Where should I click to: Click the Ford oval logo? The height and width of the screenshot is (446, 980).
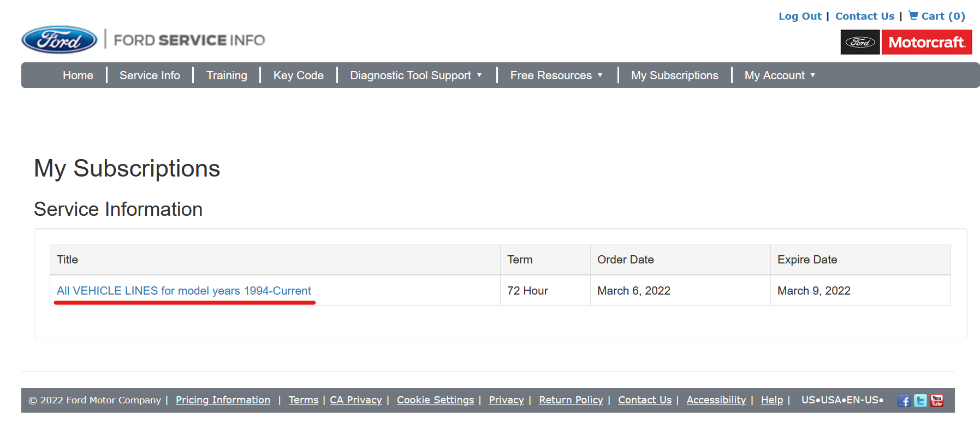[x=59, y=40]
